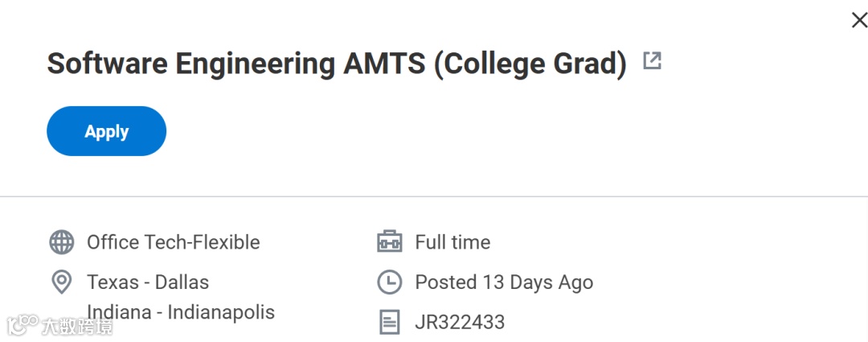Click the globe icon beside Office Tech-Flexible
Screen dimensions: 868x342
pos(62,242)
